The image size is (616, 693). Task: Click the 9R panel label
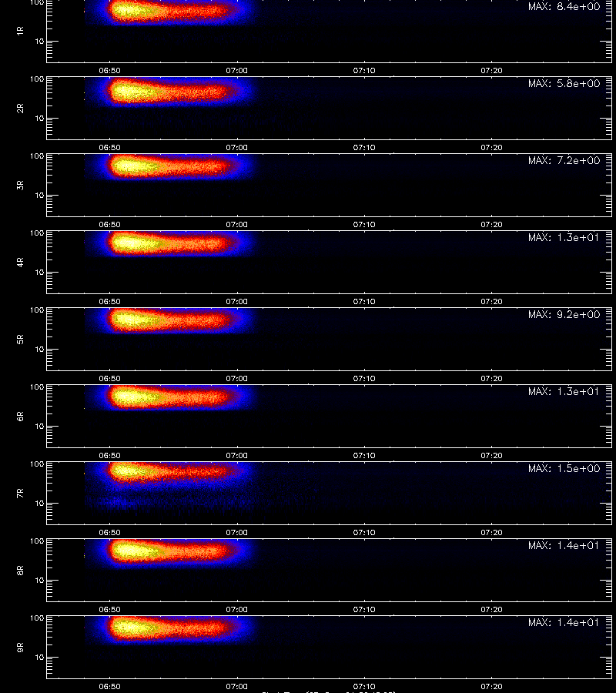[x=20, y=647]
